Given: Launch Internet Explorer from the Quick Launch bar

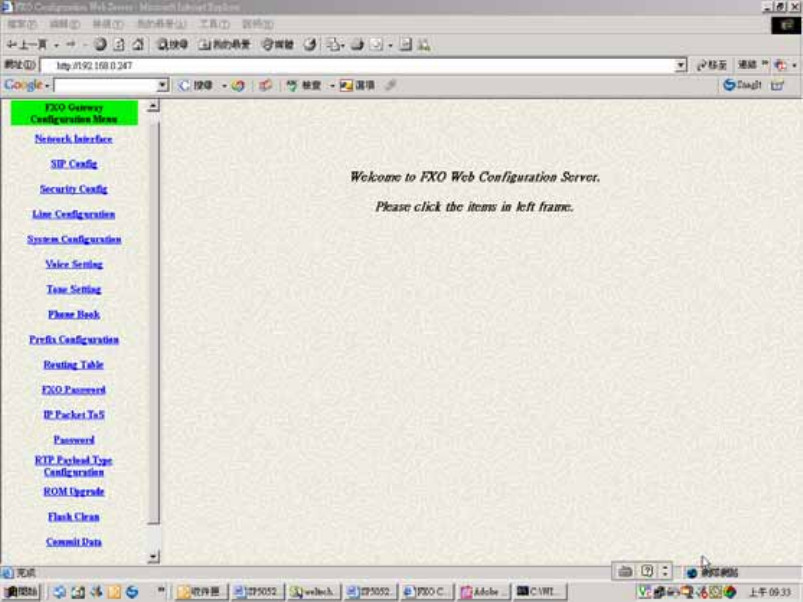Looking at the screenshot, I should tap(59, 592).
